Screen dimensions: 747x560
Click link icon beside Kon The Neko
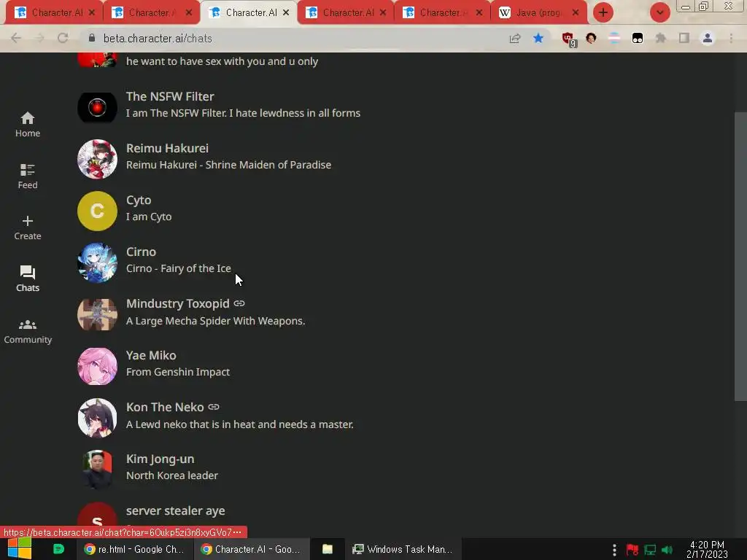(214, 407)
